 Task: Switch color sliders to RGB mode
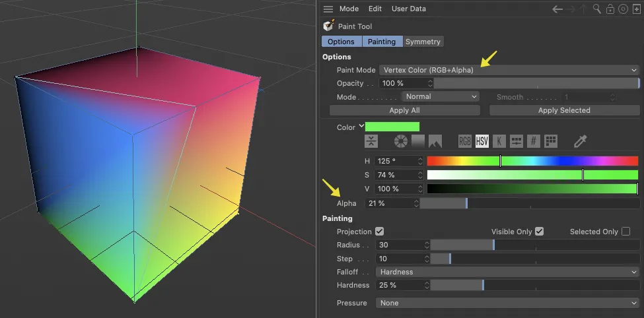[x=465, y=141]
